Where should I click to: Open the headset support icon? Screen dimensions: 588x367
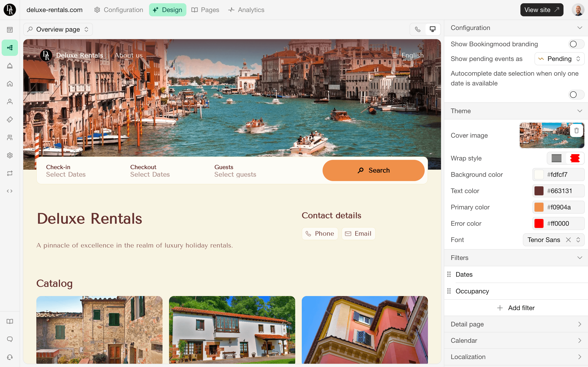click(x=10, y=357)
